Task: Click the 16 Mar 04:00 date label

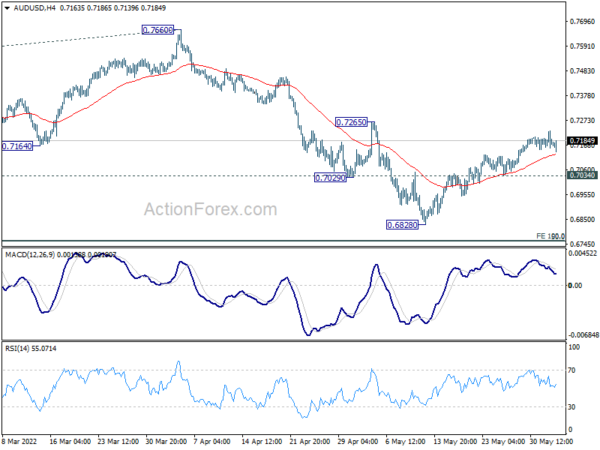Action: point(70,442)
